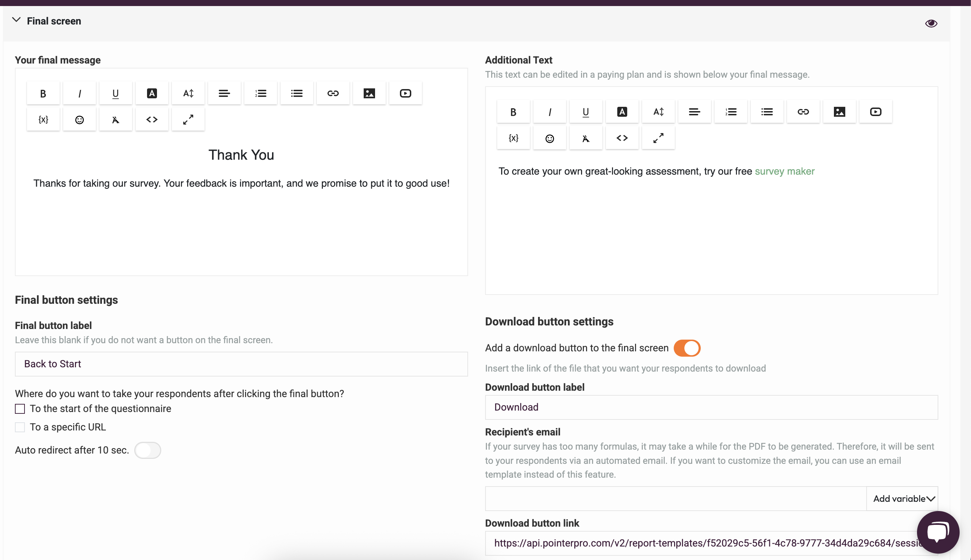Expand final message editor to fullscreen
The image size is (971, 560).
[x=188, y=120]
